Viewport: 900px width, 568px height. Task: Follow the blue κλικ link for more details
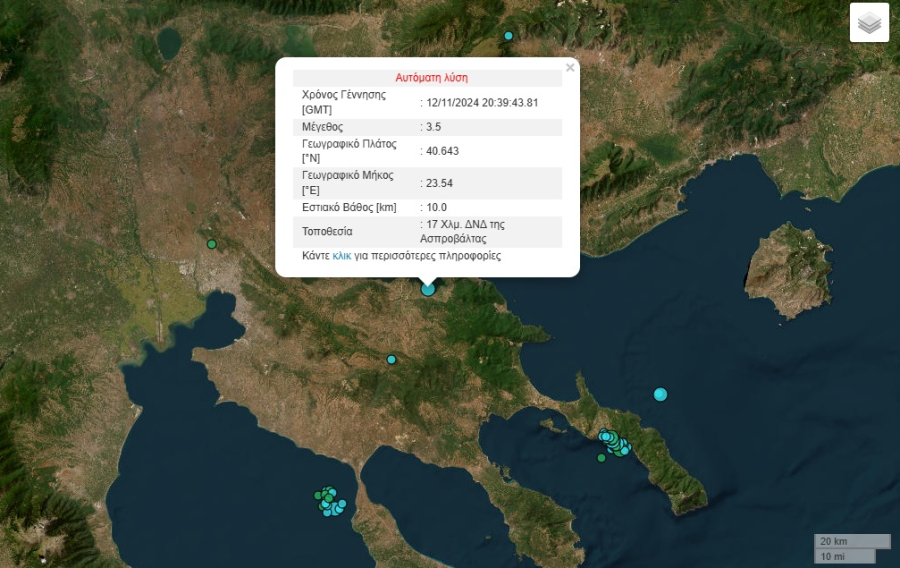click(x=341, y=256)
